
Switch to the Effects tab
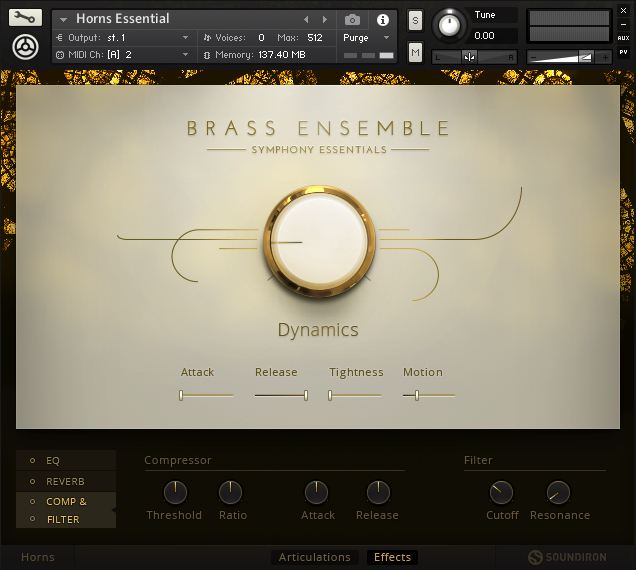(x=392, y=557)
